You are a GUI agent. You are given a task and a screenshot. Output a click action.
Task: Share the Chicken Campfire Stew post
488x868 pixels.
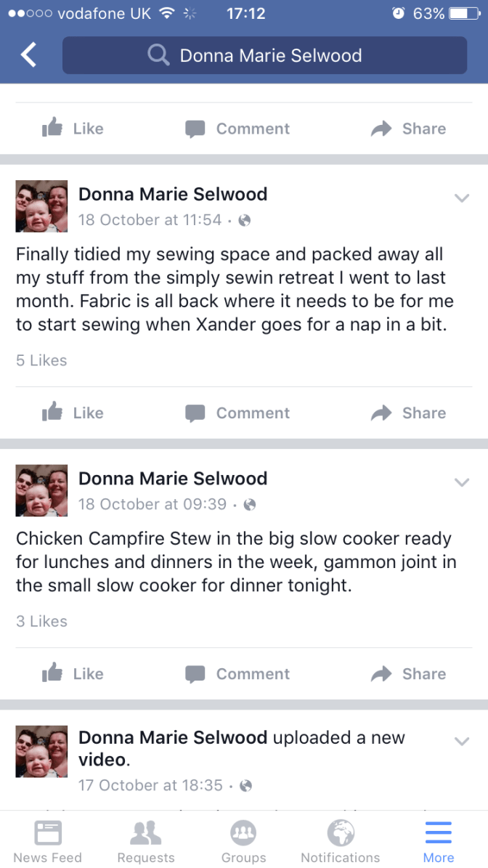coord(408,674)
